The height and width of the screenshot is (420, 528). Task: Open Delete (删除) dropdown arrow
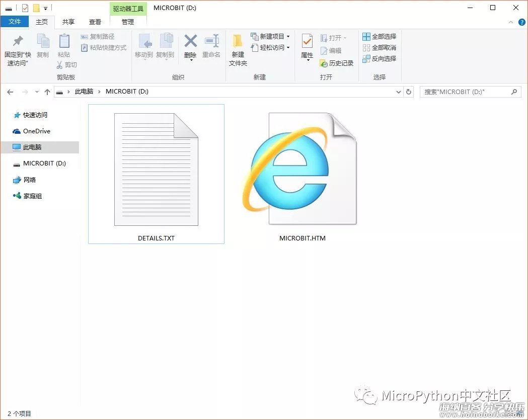(191, 60)
